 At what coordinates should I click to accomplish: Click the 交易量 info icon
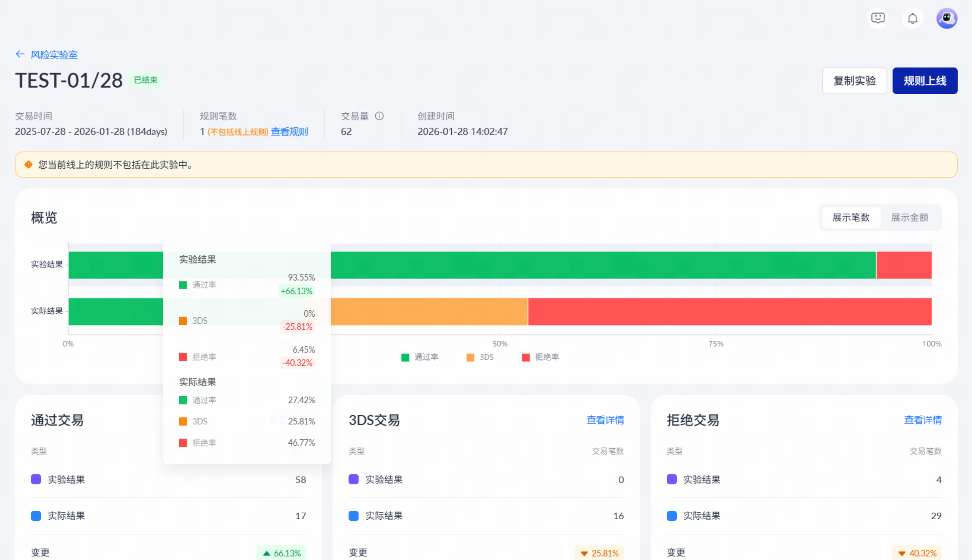[379, 116]
